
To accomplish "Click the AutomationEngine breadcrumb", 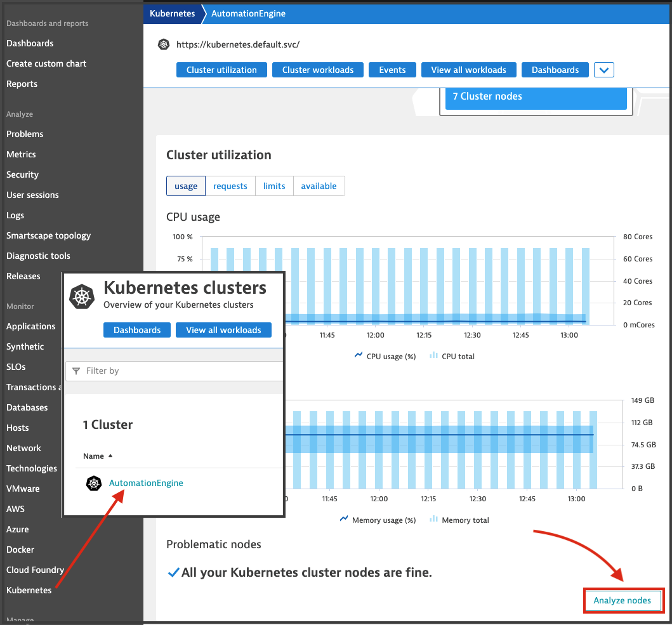I will [x=248, y=13].
